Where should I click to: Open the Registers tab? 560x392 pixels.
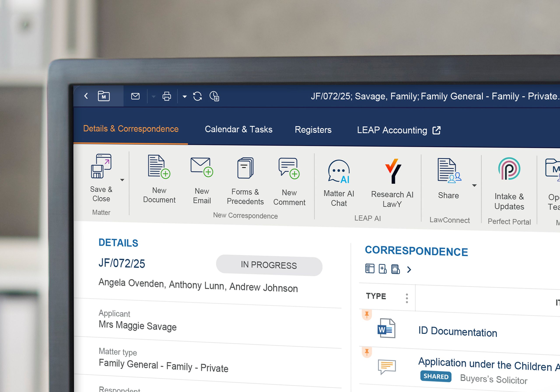point(313,130)
